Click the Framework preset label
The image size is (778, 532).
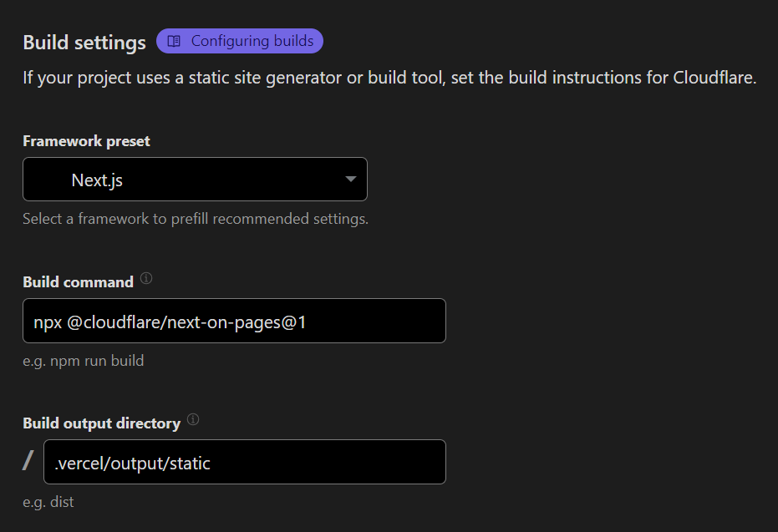86,140
